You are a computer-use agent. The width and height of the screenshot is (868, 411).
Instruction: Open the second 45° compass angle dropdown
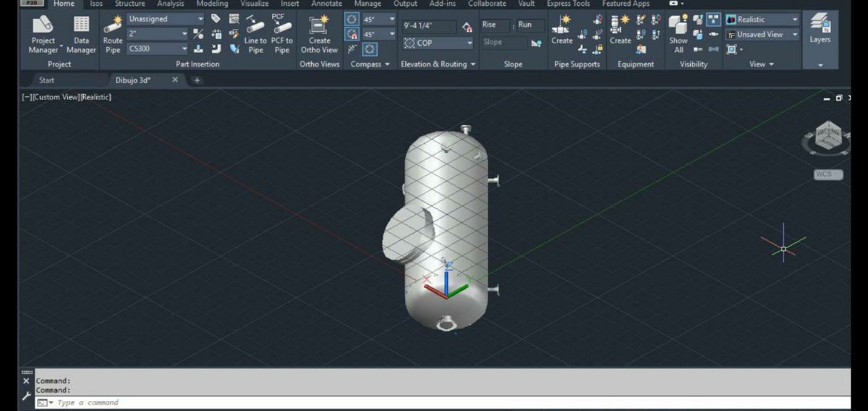379,34
